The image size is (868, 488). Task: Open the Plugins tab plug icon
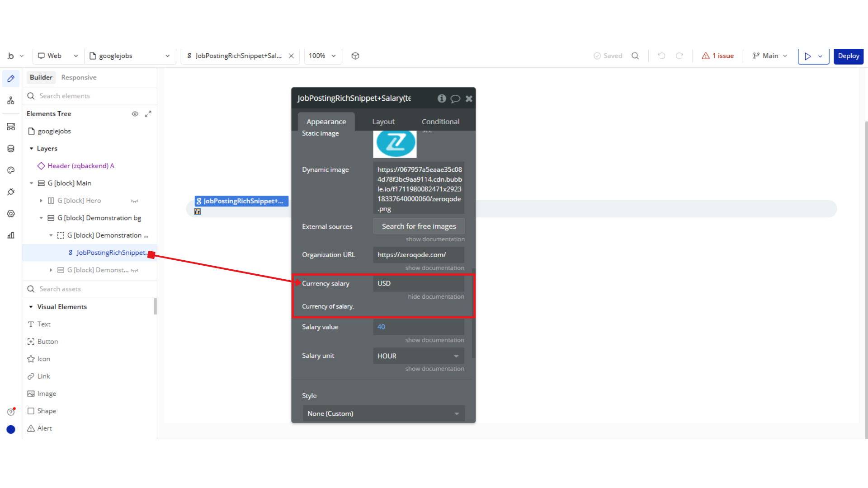pos(11,192)
